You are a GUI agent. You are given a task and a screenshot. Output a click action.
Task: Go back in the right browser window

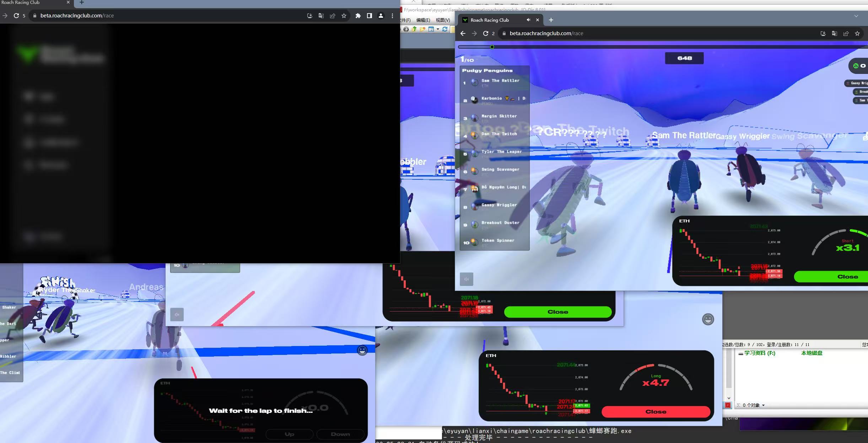click(463, 33)
